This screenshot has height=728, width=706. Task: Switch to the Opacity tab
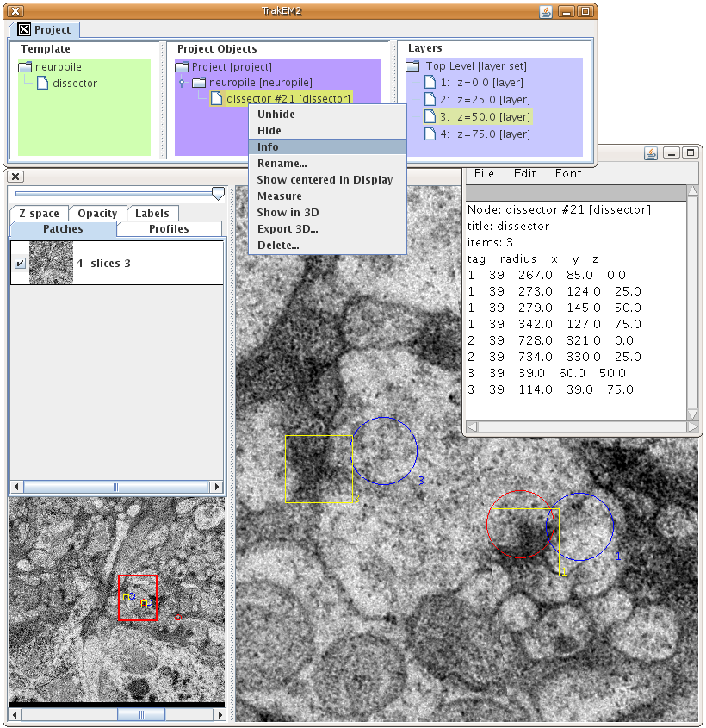97,214
